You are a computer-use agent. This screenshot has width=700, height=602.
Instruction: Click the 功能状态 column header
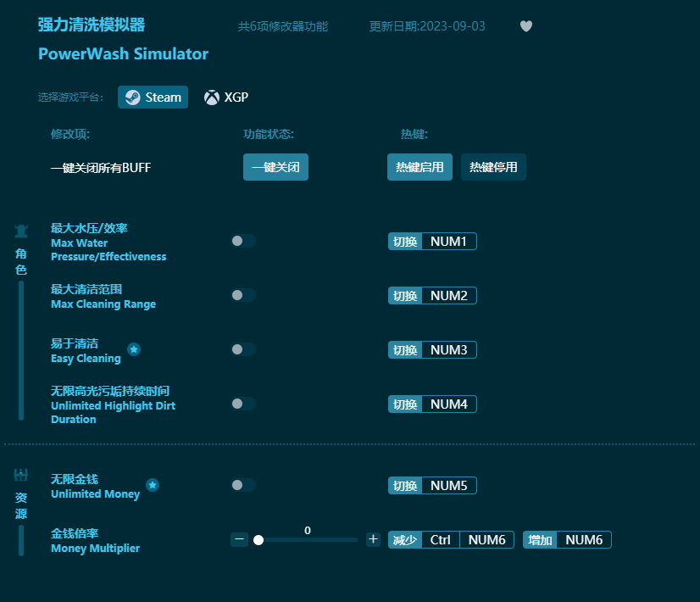269,134
